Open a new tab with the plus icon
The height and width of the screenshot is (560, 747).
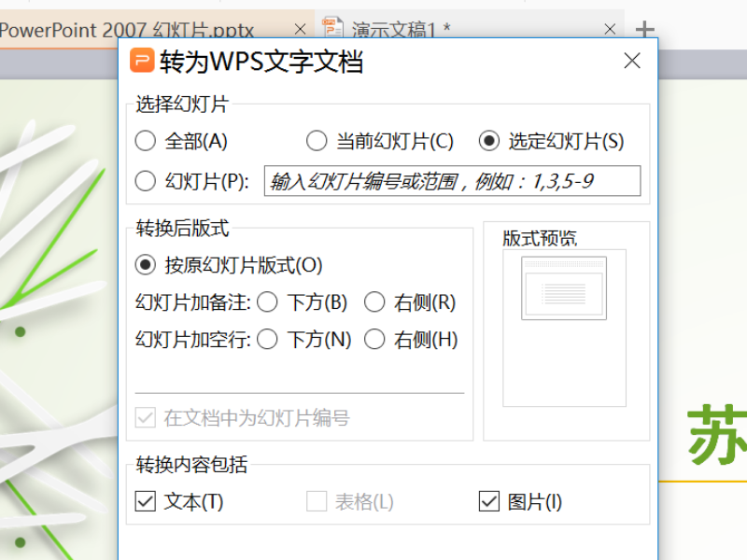[x=644, y=30]
